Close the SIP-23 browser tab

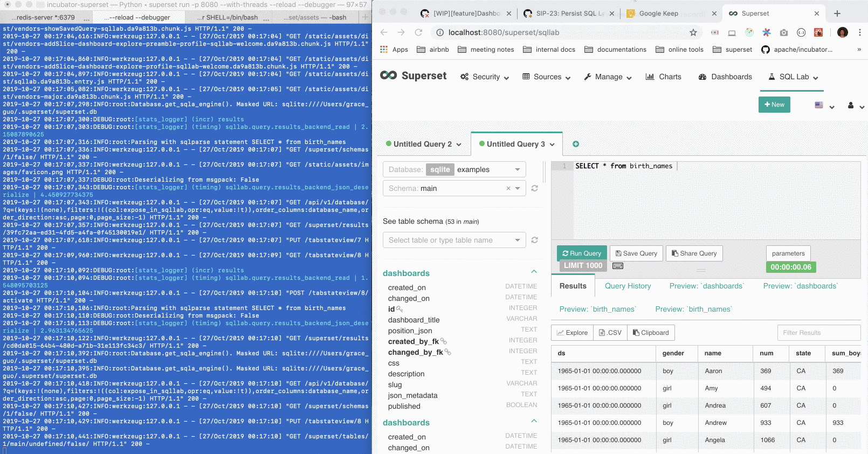[612, 13]
